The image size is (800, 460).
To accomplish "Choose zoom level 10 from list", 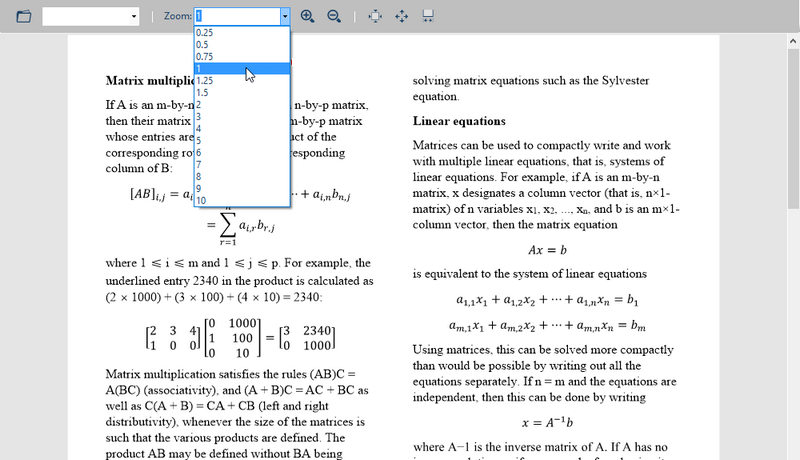I will [242, 200].
